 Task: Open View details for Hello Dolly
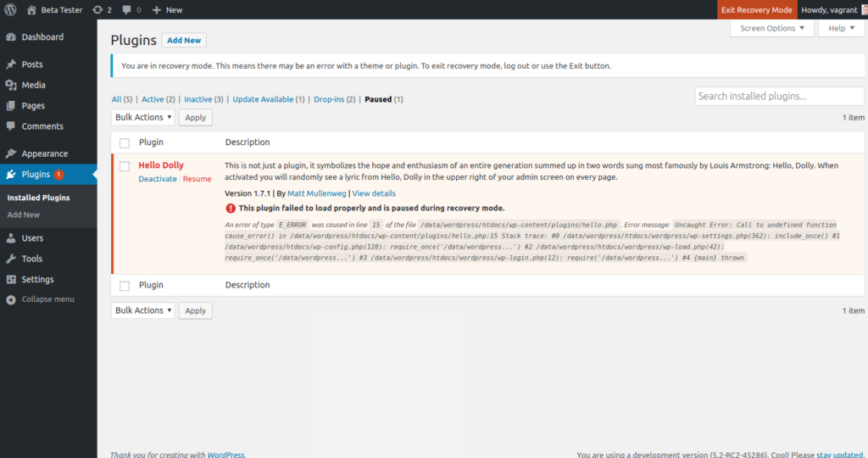pos(374,193)
